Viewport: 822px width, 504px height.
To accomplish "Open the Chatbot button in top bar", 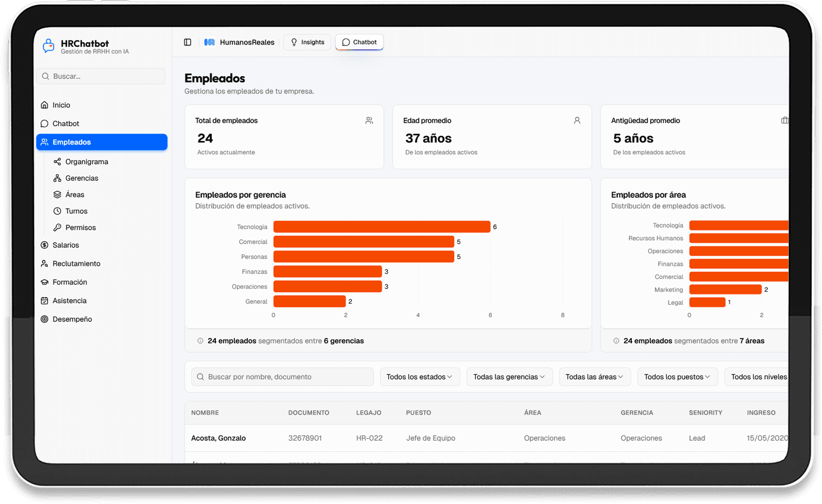I will click(x=359, y=42).
